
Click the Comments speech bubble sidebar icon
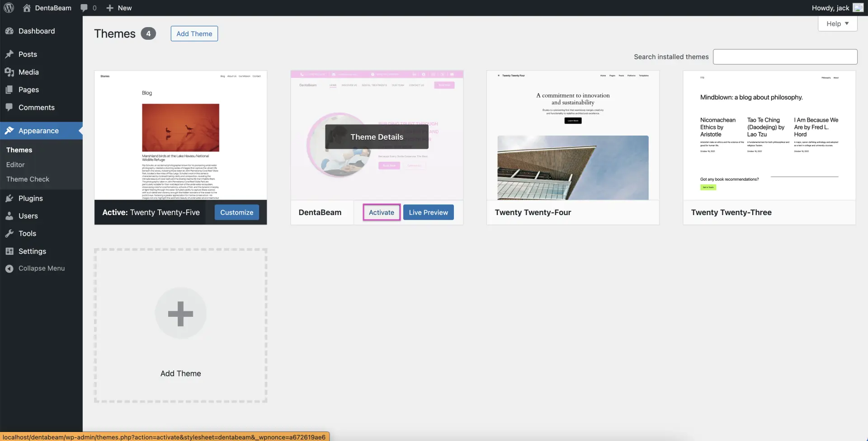pyautogui.click(x=9, y=108)
